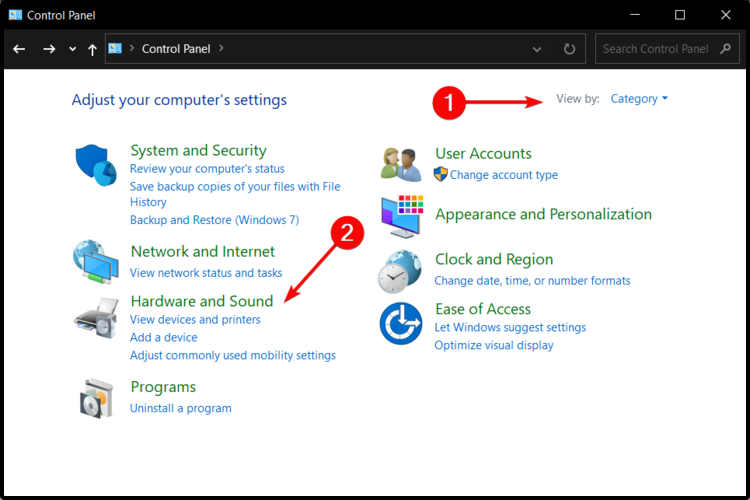The height and width of the screenshot is (500, 750).
Task: Click the Ease of Access blue icon
Action: (x=401, y=323)
